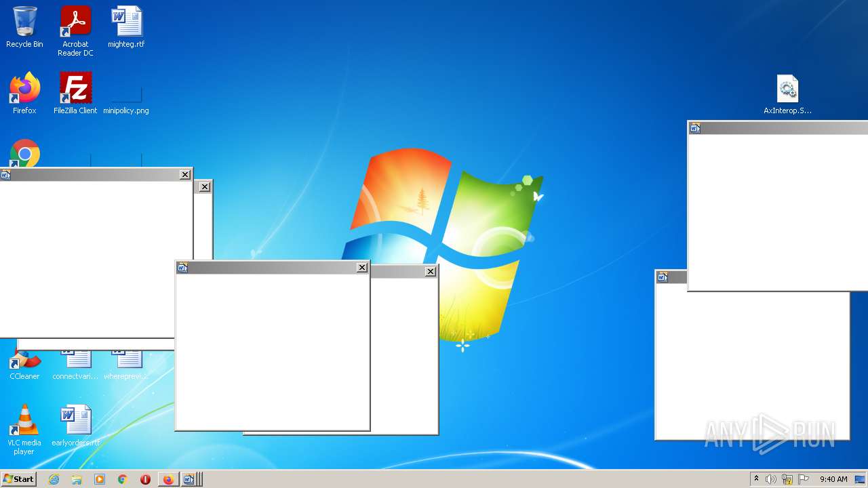Select the earlyorder.rtf document icon
The image size is (868, 488).
[75, 426]
